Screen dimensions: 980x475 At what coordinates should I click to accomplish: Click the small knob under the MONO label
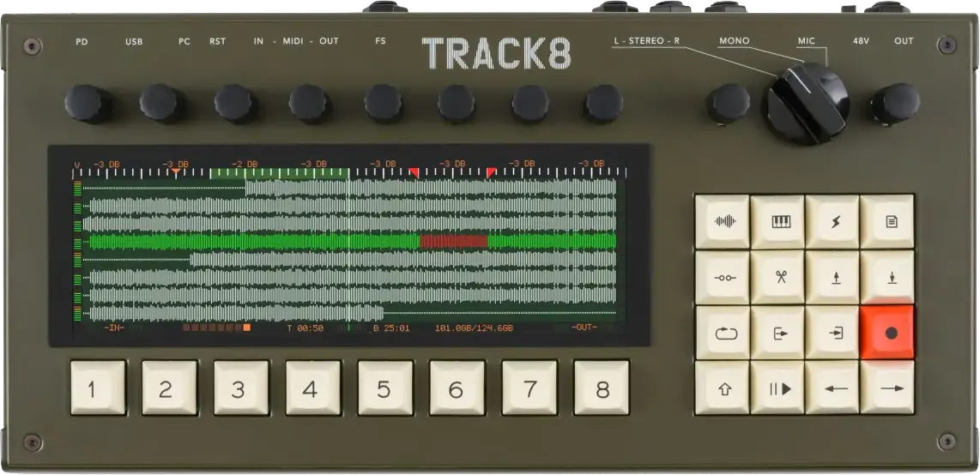pos(728,103)
